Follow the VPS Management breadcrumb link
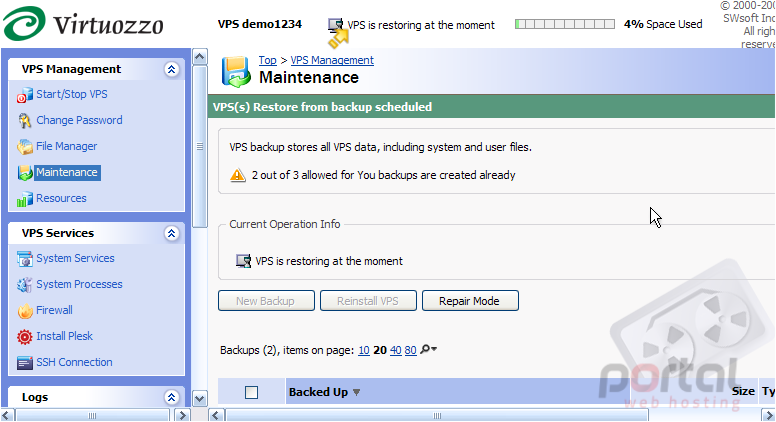Screen dimensions: 776x422 pyautogui.click(x=332, y=60)
